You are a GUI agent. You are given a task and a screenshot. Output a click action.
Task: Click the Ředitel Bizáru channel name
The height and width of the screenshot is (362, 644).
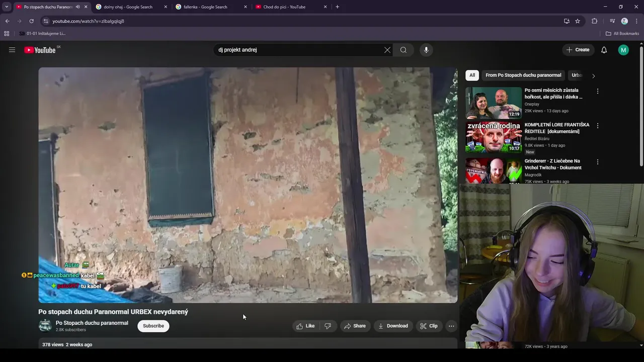tap(537, 139)
